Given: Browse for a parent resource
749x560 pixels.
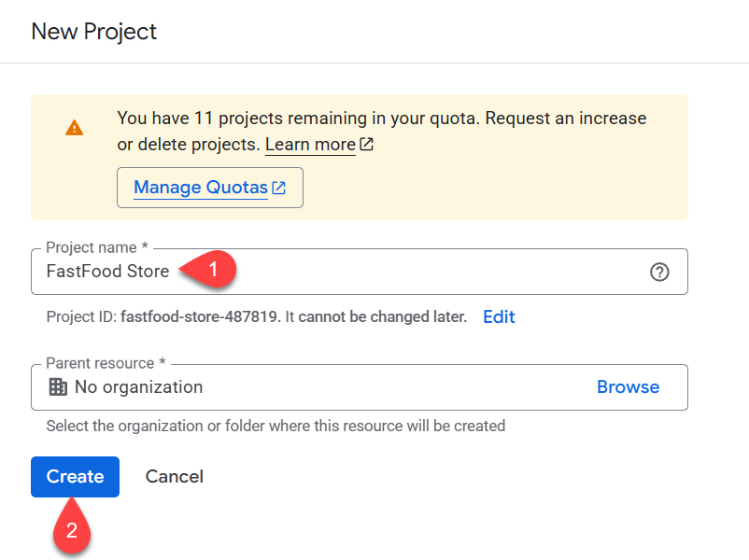Looking at the screenshot, I should pyautogui.click(x=628, y=387).
